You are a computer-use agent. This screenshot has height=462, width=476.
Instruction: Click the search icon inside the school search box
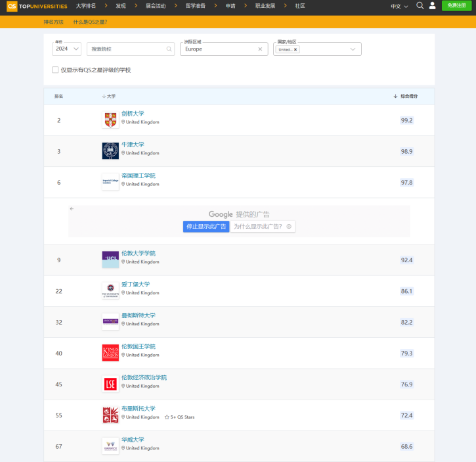click(x=169, y=49)
